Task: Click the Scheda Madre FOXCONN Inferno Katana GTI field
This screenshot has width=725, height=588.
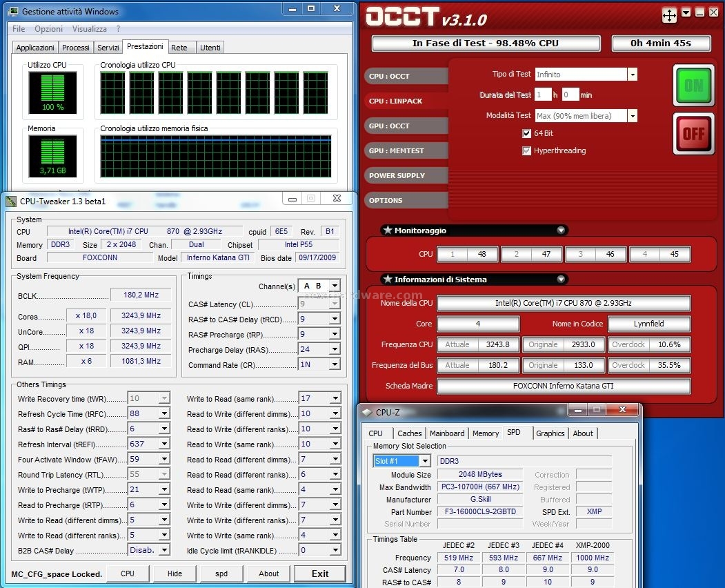Action: click(564, 386)
